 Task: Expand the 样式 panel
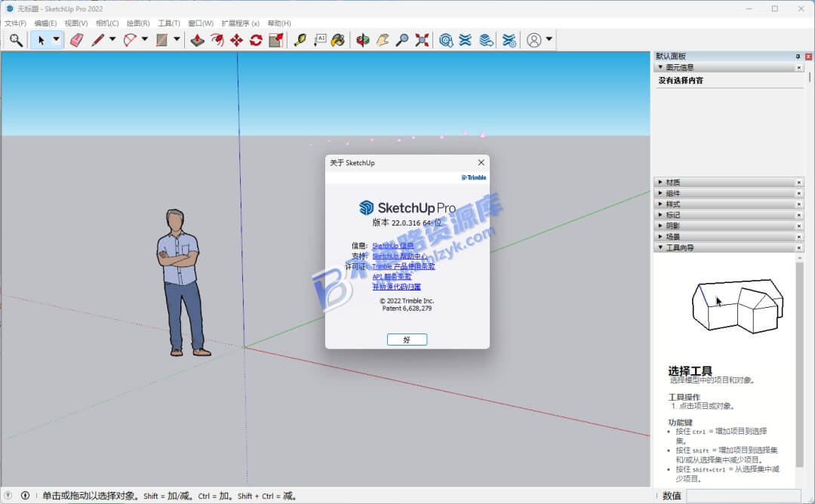tap(660, 204)
